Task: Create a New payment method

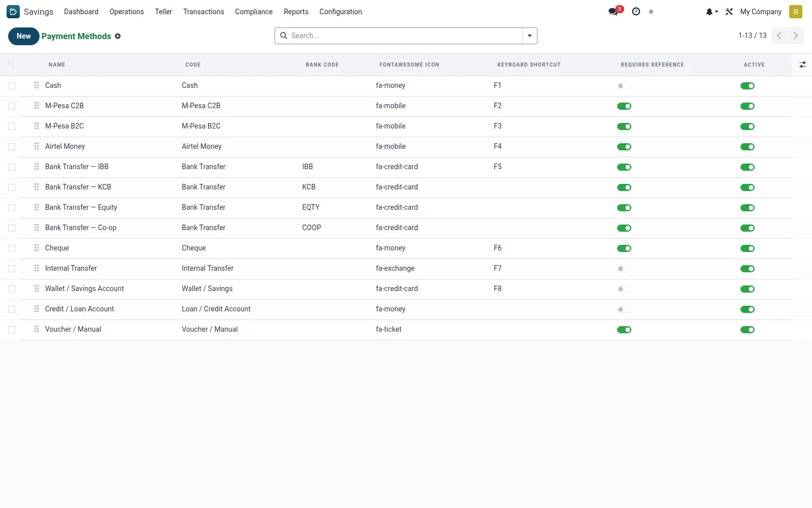Action: point(24,36)
